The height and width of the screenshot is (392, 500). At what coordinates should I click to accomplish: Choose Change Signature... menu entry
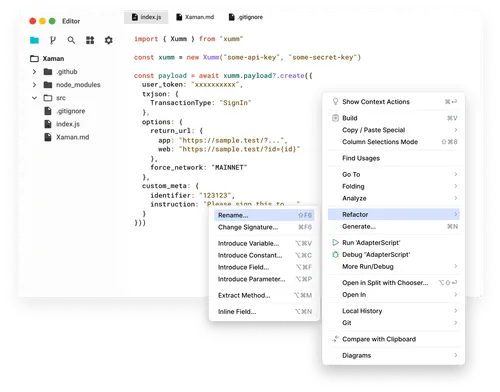264,227
